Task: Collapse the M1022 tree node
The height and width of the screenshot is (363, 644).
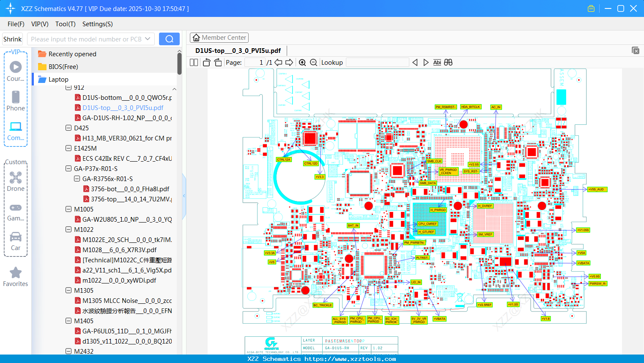Action: tap(69, 229)
